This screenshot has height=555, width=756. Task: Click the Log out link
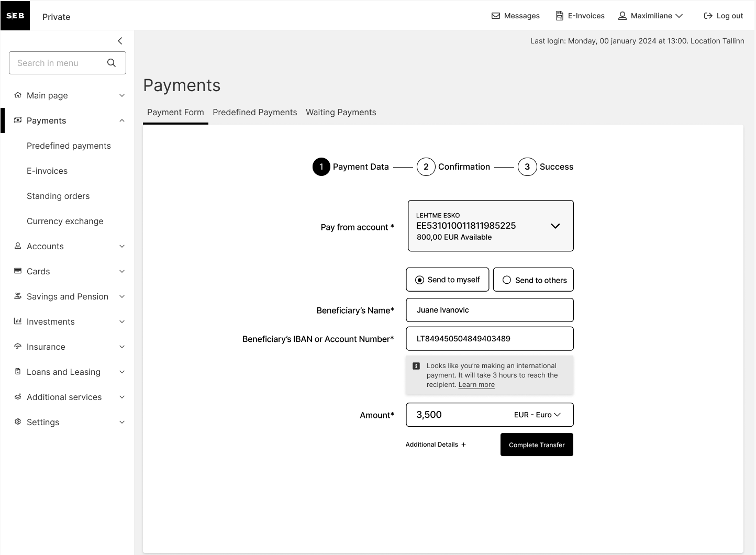(x=724, y=16)
